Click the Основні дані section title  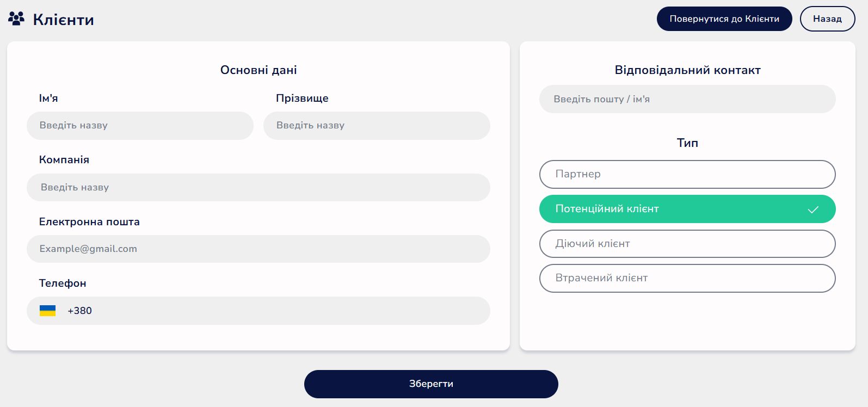coord(258,70)
